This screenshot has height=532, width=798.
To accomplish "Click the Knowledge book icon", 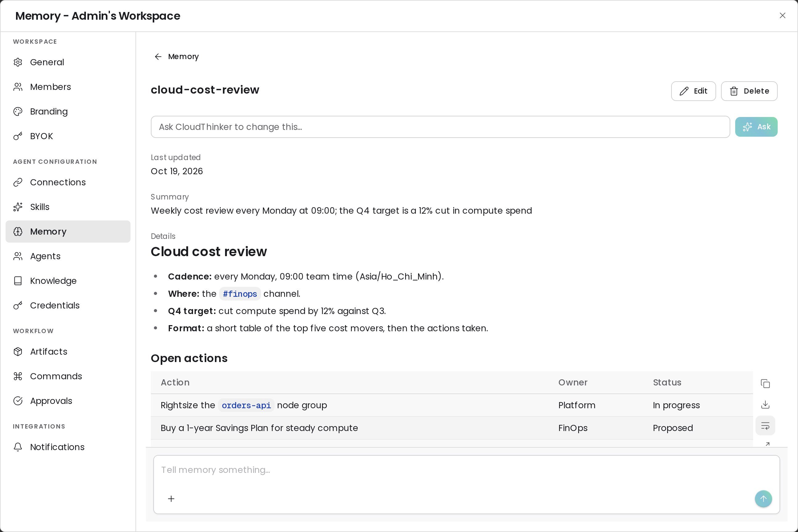I will [x=18, y=281].
